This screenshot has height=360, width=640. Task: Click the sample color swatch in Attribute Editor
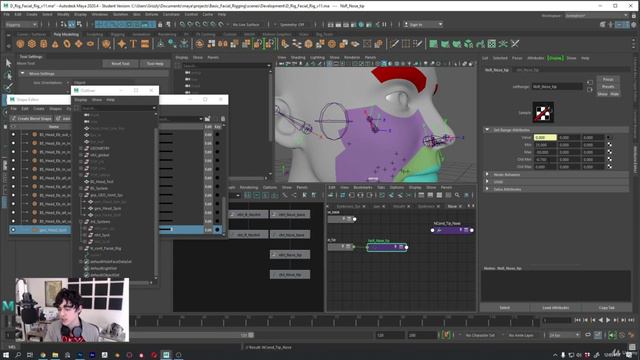pos(543,112)
